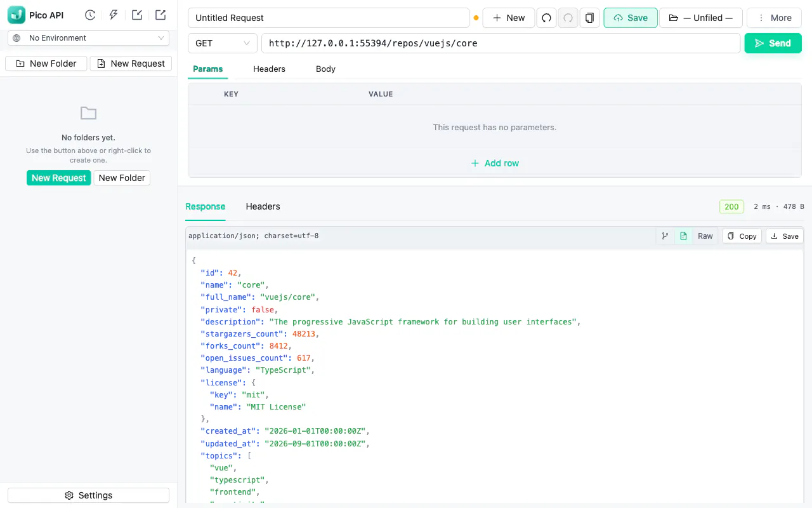812x508 pixels.
Task: Click the "forks_count" 8412 line
Action: pos(246,346)
